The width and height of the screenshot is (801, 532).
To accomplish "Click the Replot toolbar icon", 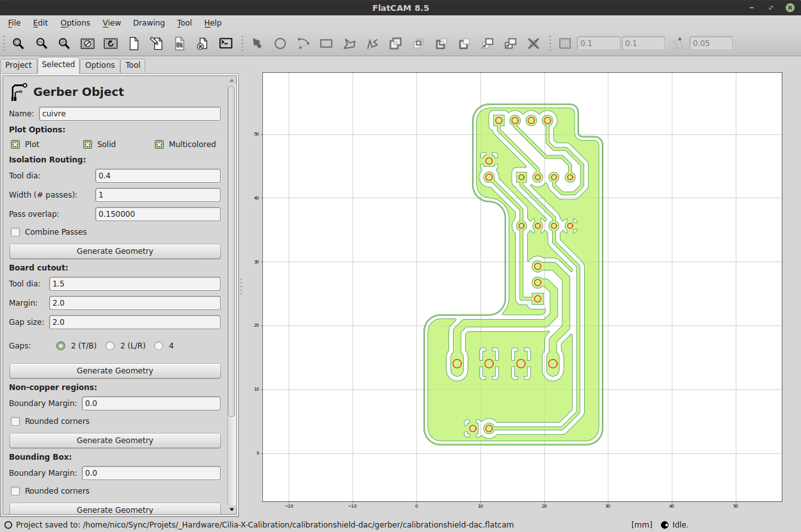I will coord(111,43).
